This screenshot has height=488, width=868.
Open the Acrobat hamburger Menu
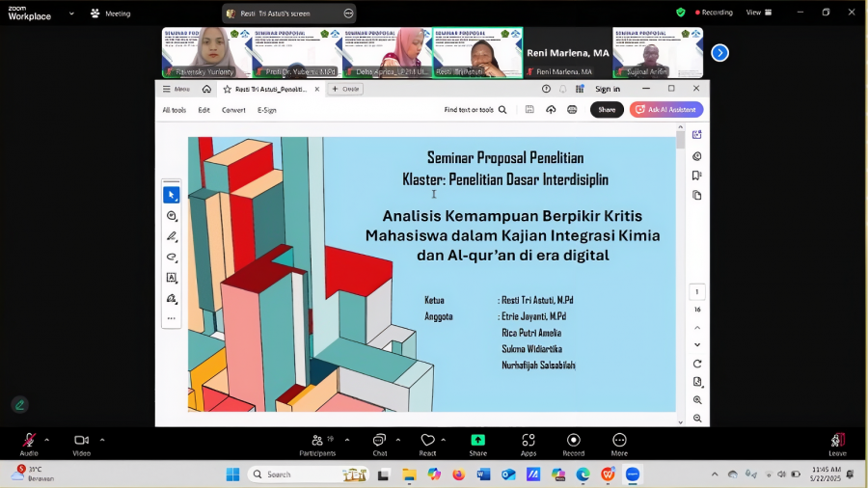pyautogui.click(x=176, y=89)
